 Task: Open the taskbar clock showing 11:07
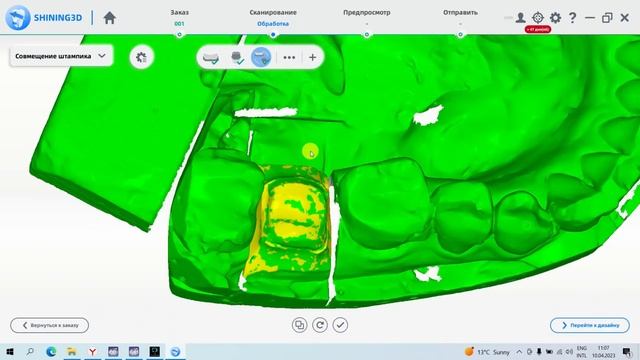(603, 351)
